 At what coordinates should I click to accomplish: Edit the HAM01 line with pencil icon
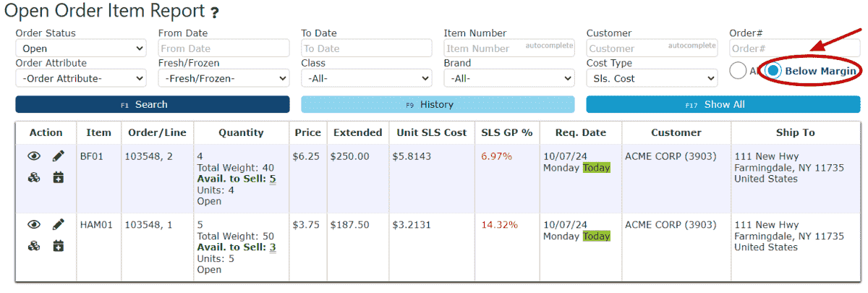pos(59,225)
